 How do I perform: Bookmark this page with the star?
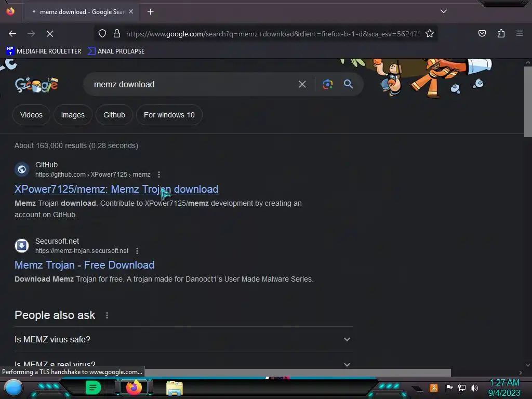click(430, 34)
